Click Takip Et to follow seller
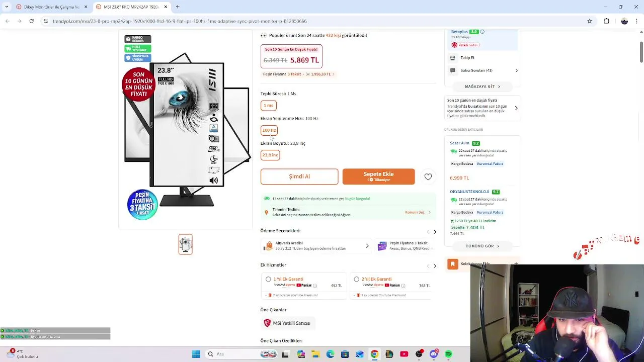 pos(467,57)
